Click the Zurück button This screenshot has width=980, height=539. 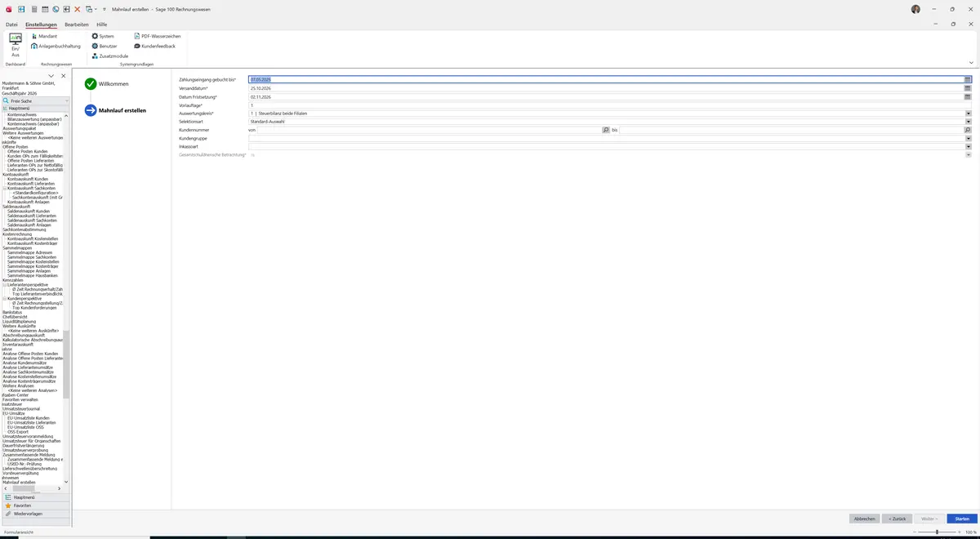coord(896,519)
